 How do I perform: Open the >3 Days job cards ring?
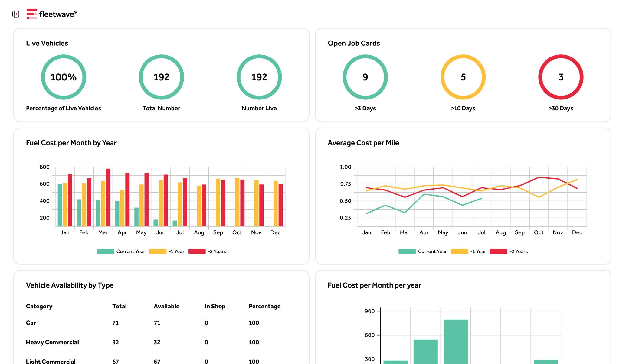coord(365,77)
